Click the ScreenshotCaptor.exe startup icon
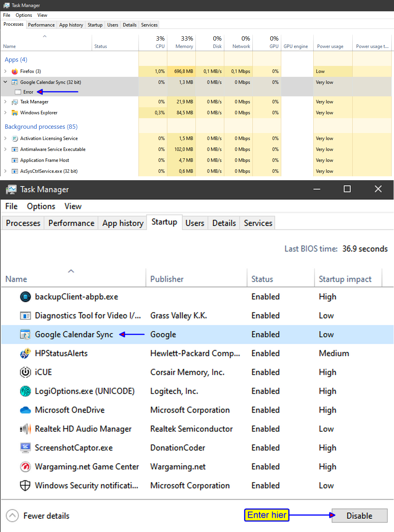 [25, 448]
